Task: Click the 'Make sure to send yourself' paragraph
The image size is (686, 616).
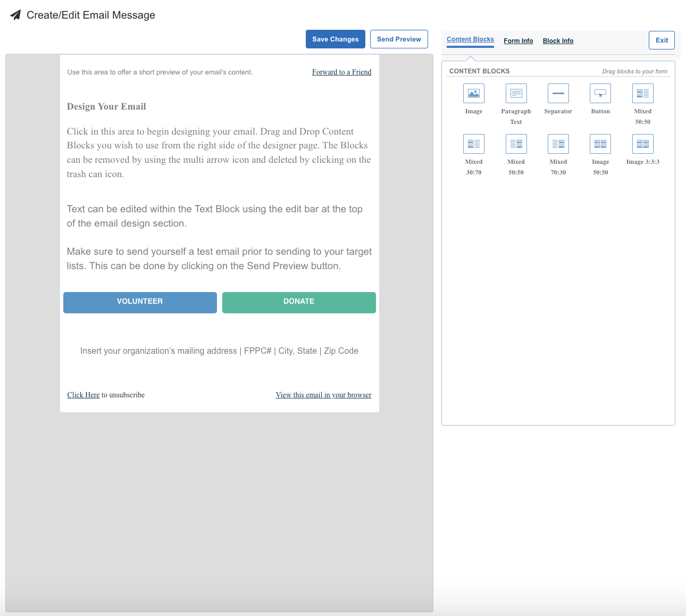Action: click(219, 259)
